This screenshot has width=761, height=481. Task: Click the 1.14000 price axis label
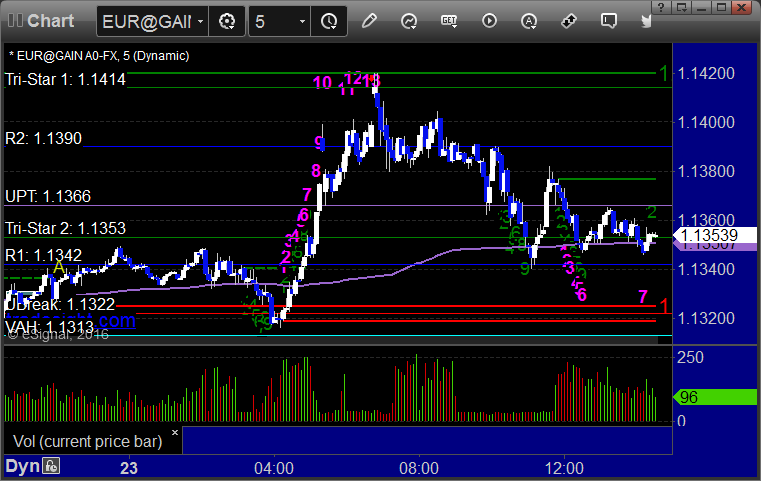706,122
